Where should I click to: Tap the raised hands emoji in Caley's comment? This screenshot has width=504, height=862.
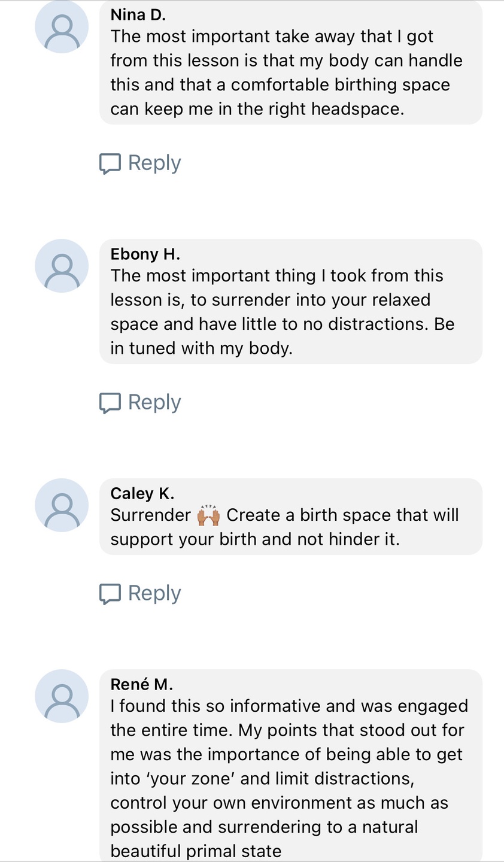[208, 515]
